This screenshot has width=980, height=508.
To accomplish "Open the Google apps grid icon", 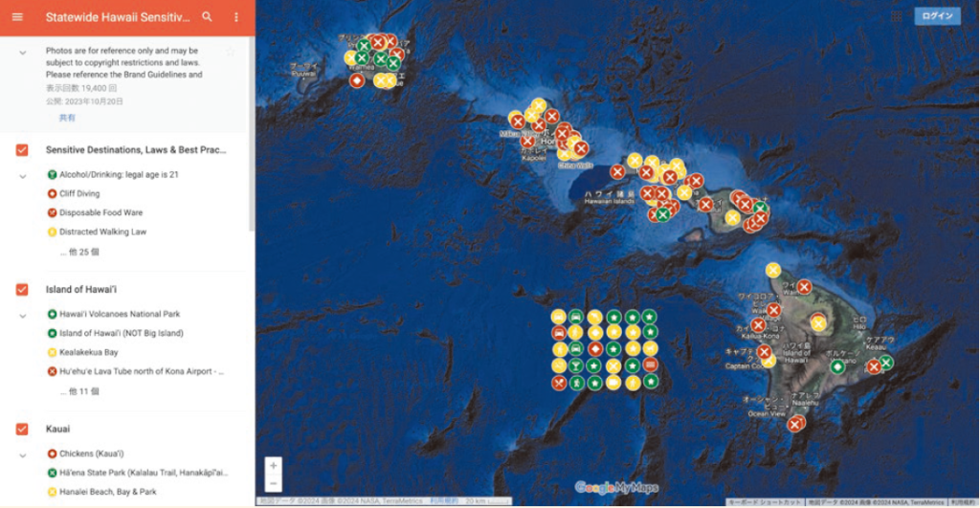I will tap(896, 16).
